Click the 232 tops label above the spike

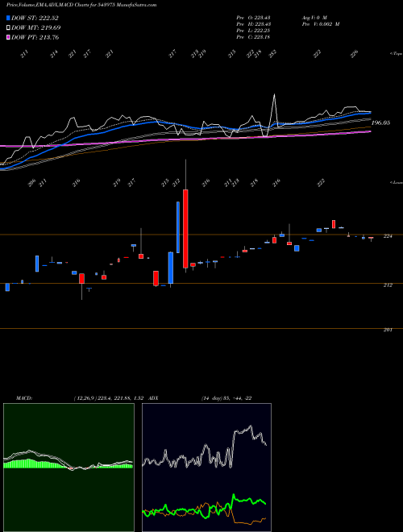pyautogui.click(x=272, y=54)
